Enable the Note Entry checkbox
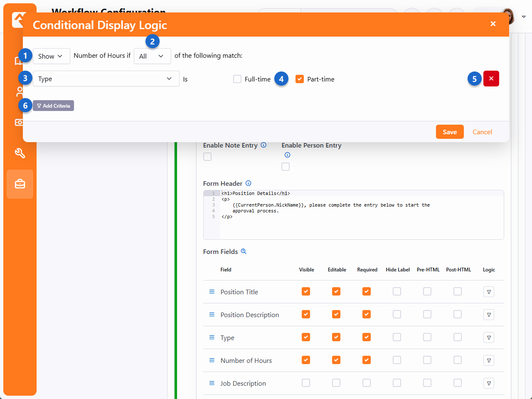 207,157
